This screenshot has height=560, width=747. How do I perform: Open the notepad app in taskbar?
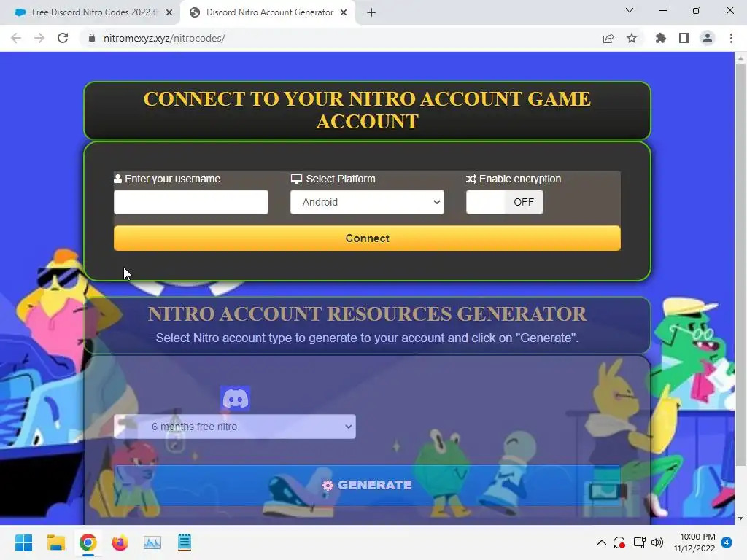pyautogui.click(x=185, y=542)
